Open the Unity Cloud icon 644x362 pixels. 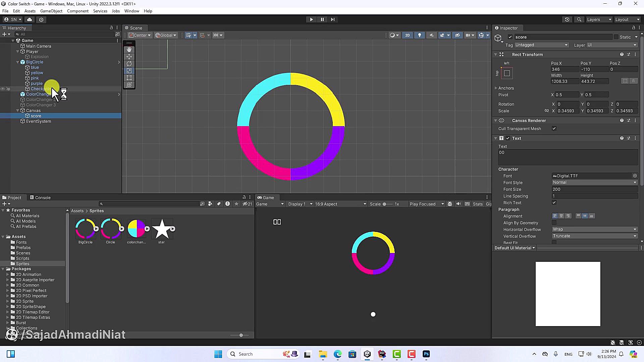pos(30,19)
